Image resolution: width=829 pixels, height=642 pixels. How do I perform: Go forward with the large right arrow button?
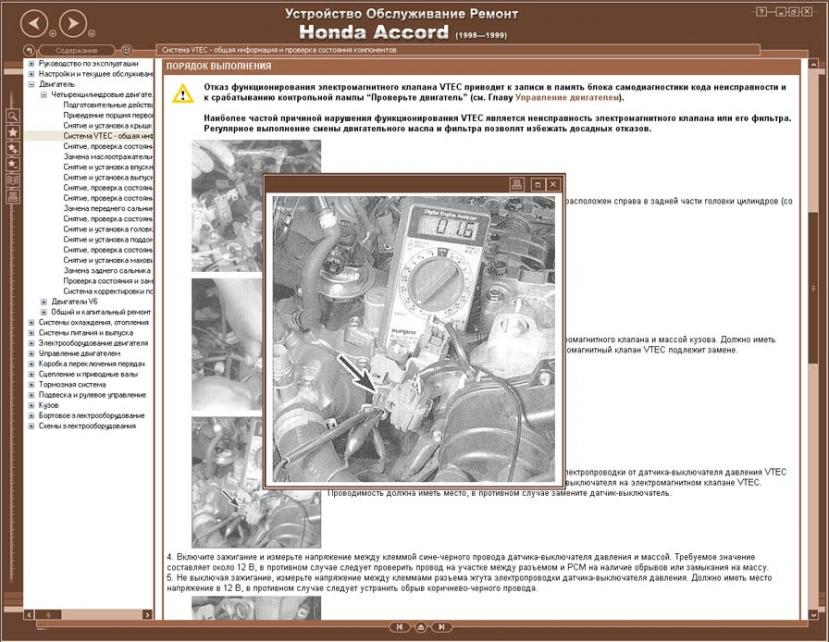click(x=73, y=23)
